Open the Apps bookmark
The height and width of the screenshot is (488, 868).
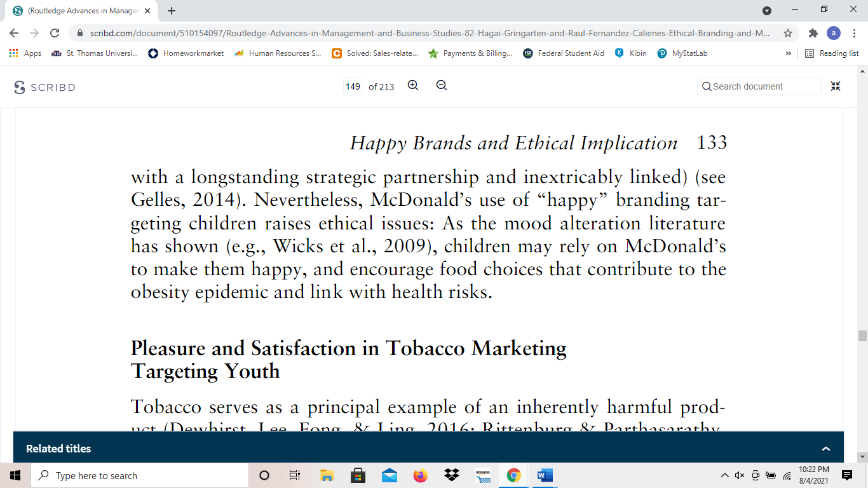[x=25, y=53]
